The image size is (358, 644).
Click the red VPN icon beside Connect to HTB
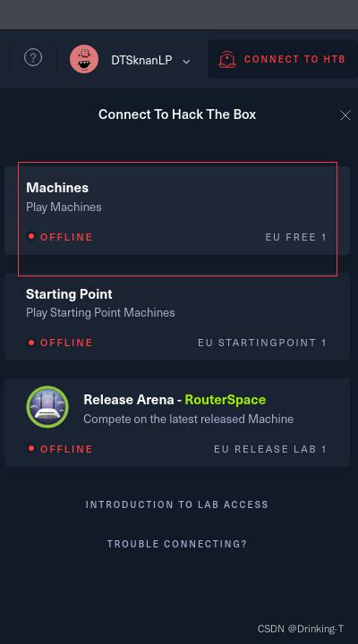pos(227,59)
